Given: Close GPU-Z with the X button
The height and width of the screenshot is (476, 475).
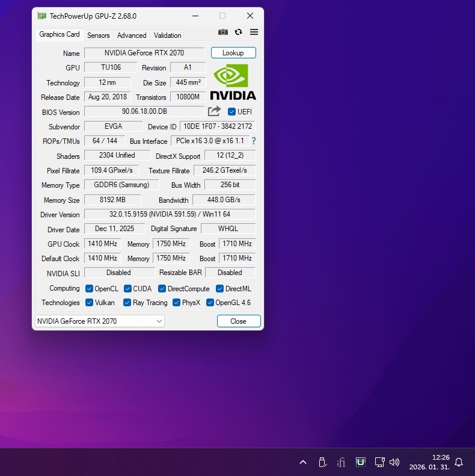Looking at the screenshot, I should click(250, 16).
